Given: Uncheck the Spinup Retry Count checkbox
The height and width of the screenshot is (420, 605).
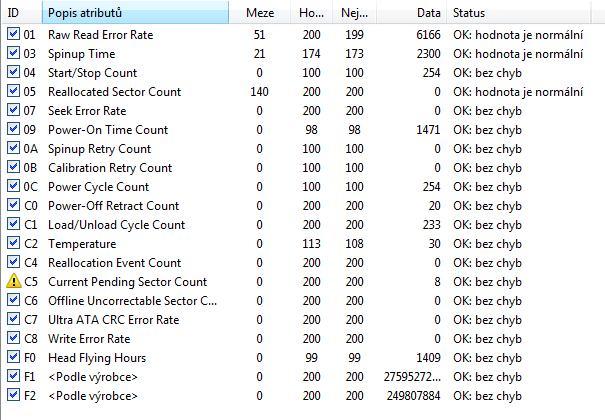Looking at the screenshot, I should [x=13, y=148].
